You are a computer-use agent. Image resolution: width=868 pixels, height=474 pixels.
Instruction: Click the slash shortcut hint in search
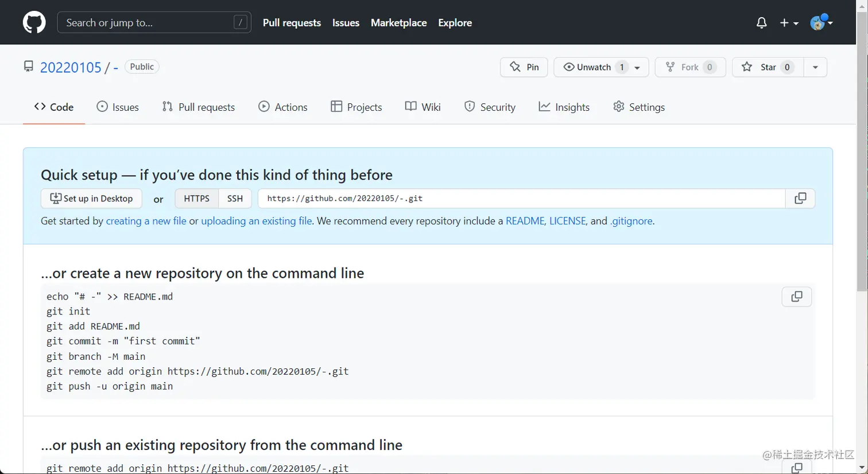[241, 22]
